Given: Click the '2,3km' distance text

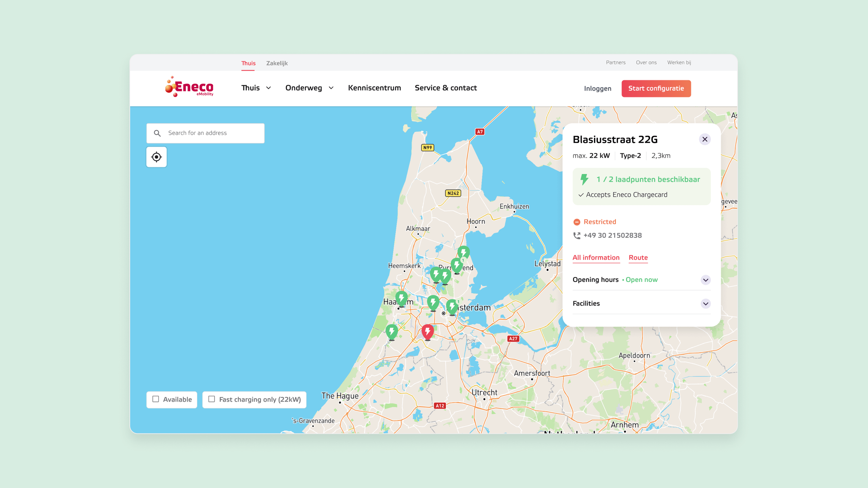Looking at the screenshot, I should 661,156.
